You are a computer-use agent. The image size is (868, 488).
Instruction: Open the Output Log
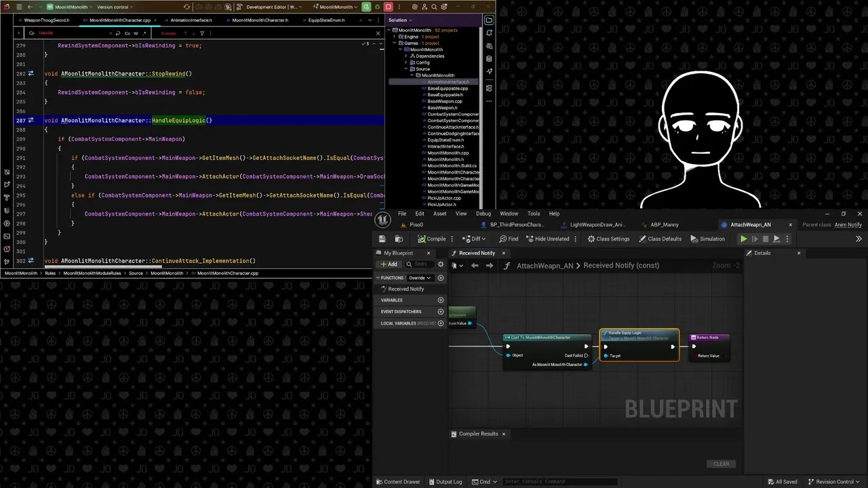pos(445,482)
